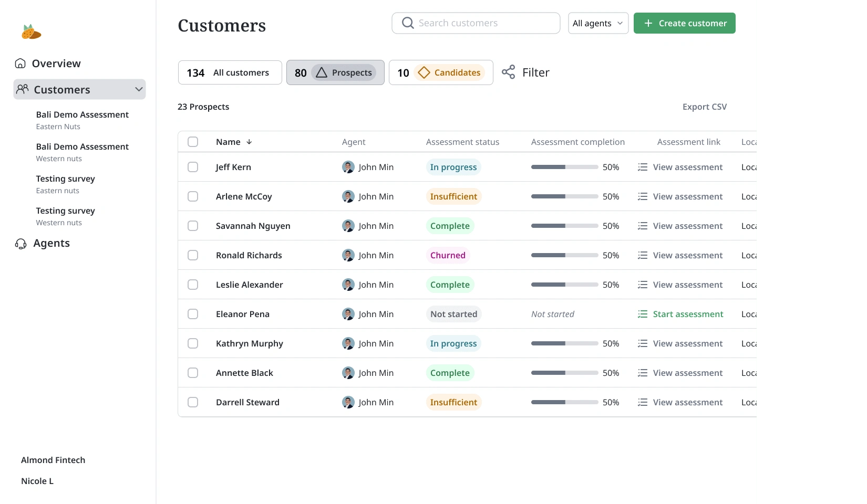Click list icon beside Darrell Steward's View assessment
Viewport: 867px width, 504px height.
click(642, 402)
